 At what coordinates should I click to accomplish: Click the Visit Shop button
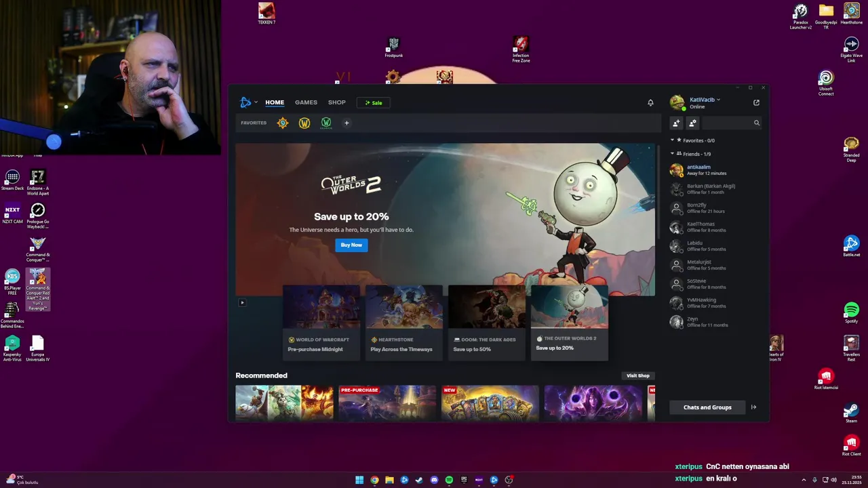tap(638, 375)
